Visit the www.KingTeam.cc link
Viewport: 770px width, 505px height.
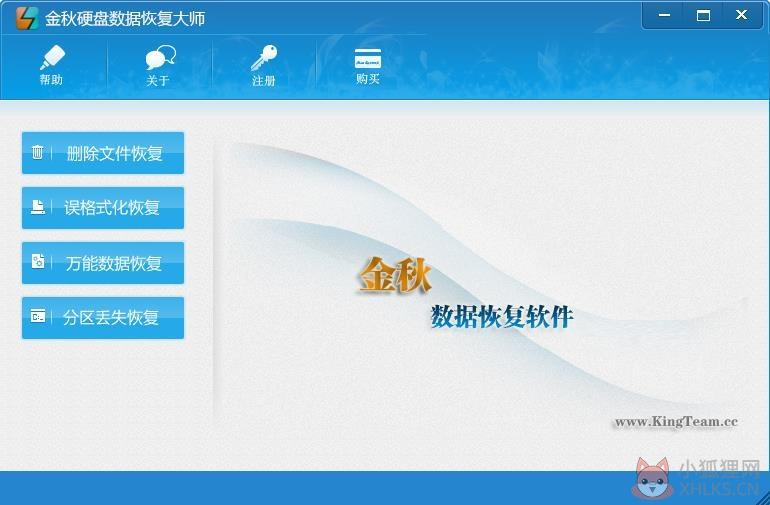676,421
